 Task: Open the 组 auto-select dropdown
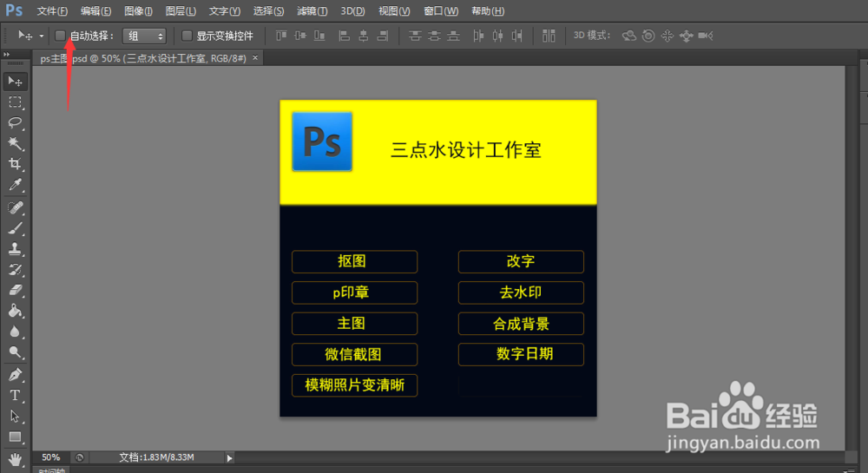(144, 36)
